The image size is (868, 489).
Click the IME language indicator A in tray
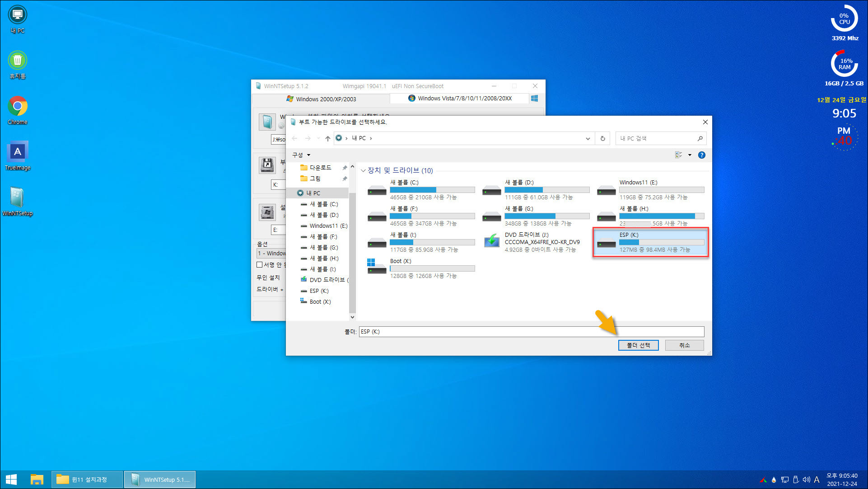[817, 480]
